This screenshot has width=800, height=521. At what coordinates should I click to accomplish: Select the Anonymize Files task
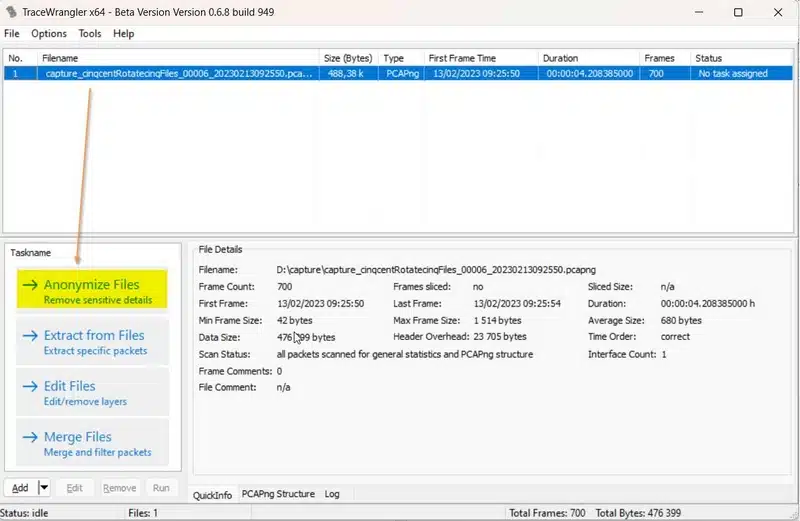tap(92, 289)
